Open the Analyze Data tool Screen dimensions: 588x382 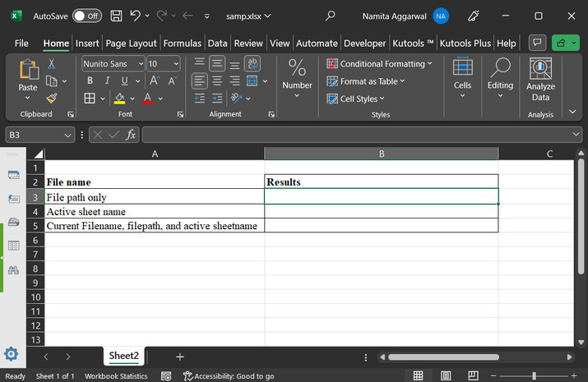pos(540,80)
